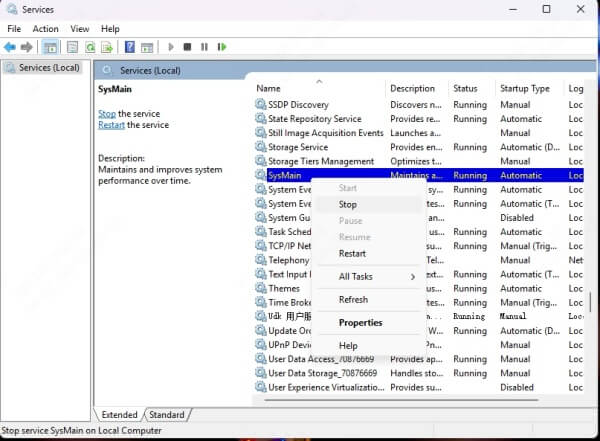Screen dimensions: 600x441
Task: Expand the All Tasks submenu
Action: coord(369,276)
